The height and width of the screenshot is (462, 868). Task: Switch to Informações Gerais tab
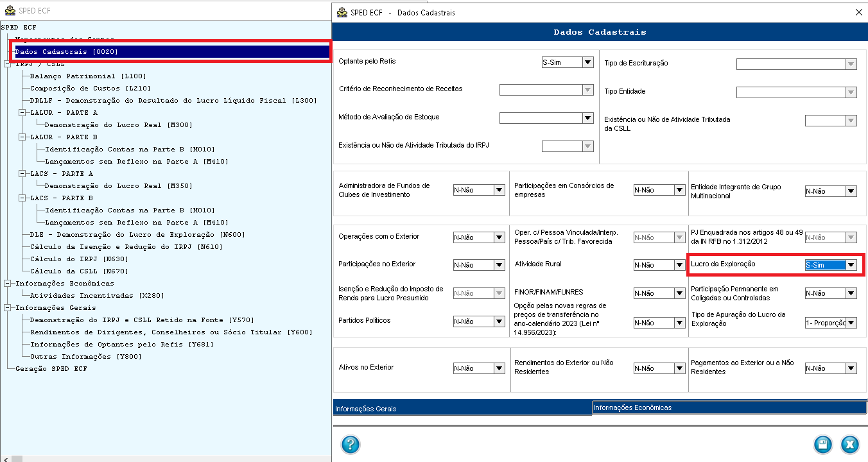(x=462, y=408)
